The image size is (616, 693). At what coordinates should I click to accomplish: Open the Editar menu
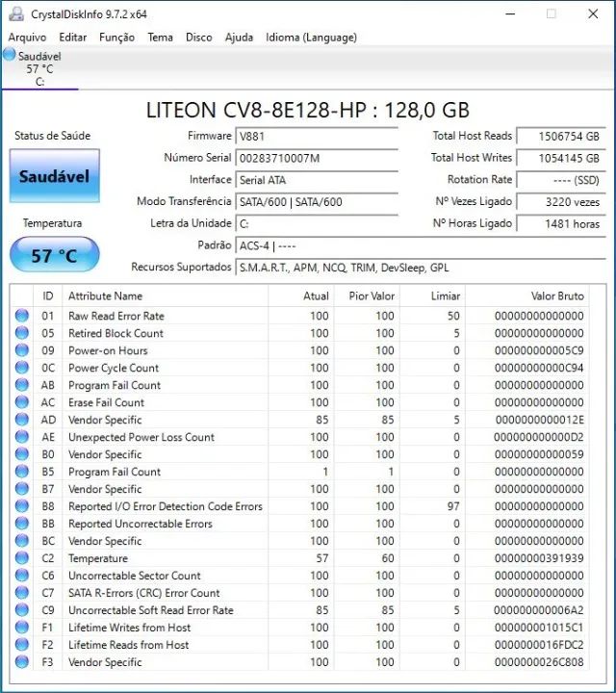73,38
